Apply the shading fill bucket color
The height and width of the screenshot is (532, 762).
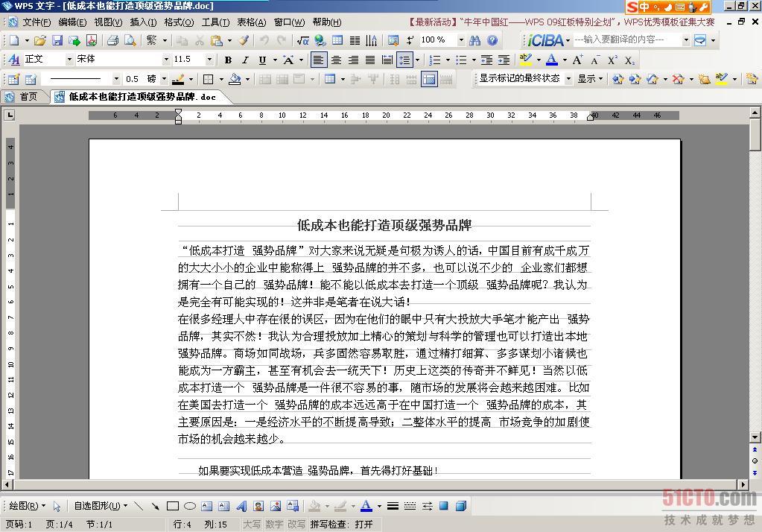click(x=235, y=79)
